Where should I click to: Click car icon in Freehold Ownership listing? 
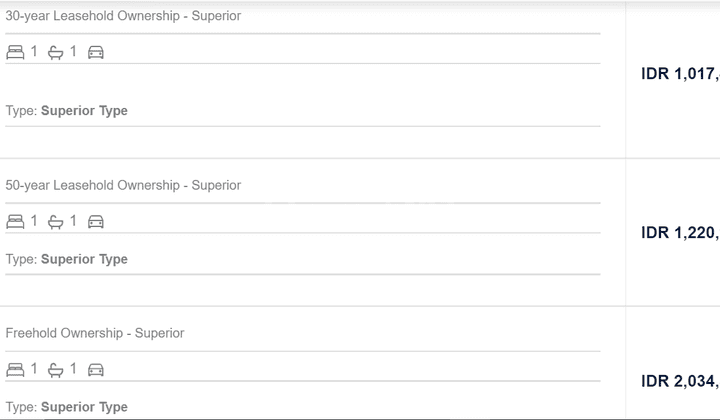(x=96, y=370)
